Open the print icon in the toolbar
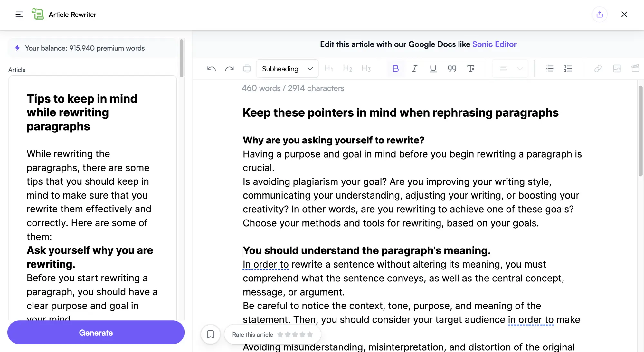Screen dimensions: 644x352 pyautogui.click(x=247, y=68)
